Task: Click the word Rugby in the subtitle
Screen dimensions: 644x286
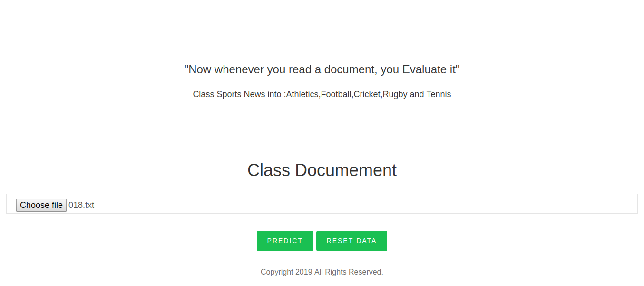Action: pos(395,94)
